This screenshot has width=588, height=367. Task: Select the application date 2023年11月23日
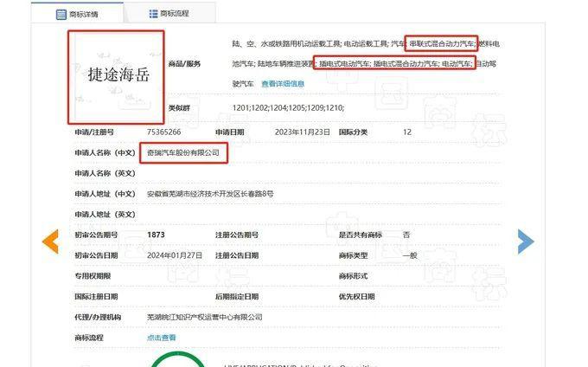pos(303,132)
